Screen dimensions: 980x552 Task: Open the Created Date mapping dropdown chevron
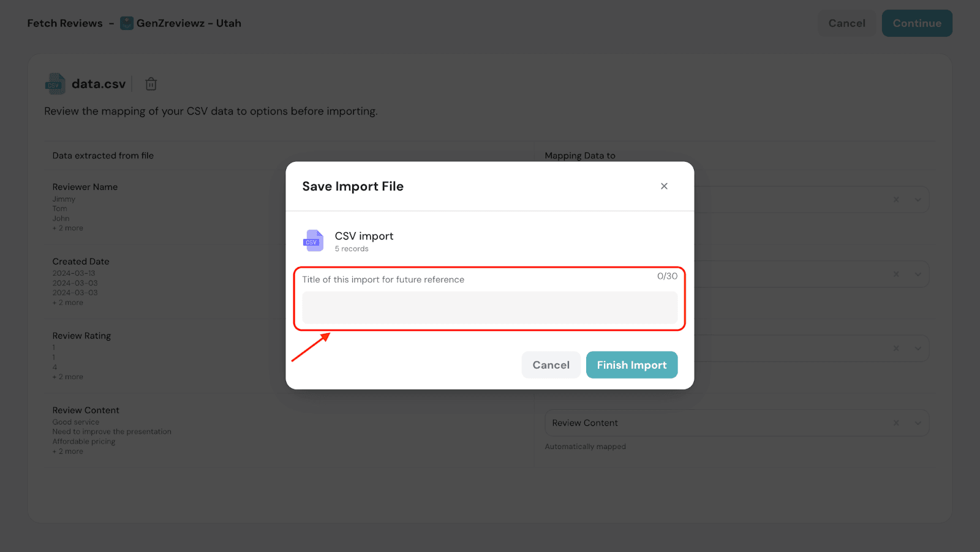(x=918, y=274)
